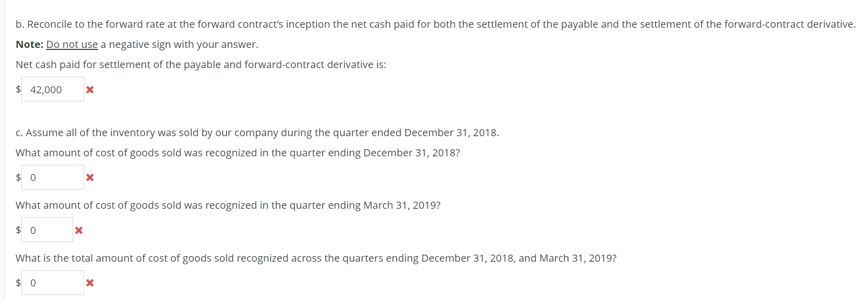This screenshot has width=868, height=300.
Task: Click the dollar sign before the 42,000 field
Action: [18, 89]
